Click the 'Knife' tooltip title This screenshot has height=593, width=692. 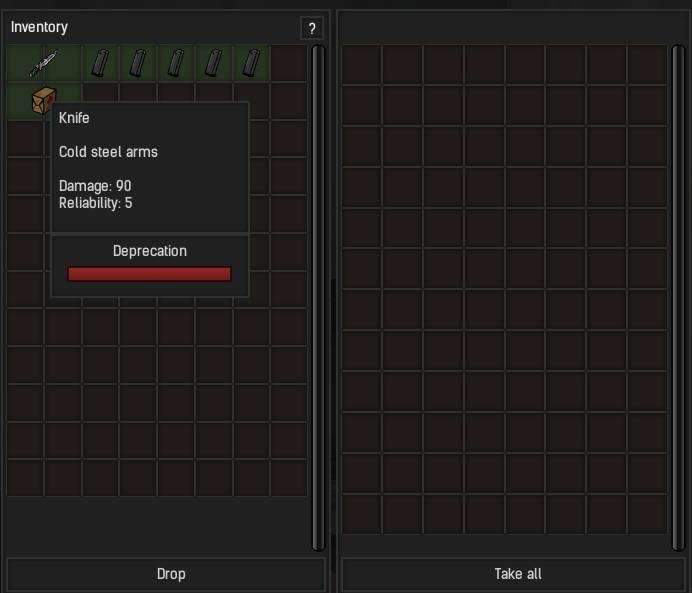(x=74, y=118)
